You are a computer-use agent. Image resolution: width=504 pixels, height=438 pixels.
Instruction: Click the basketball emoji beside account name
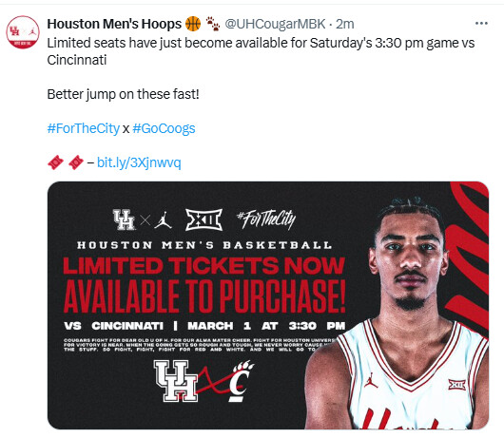193,24
